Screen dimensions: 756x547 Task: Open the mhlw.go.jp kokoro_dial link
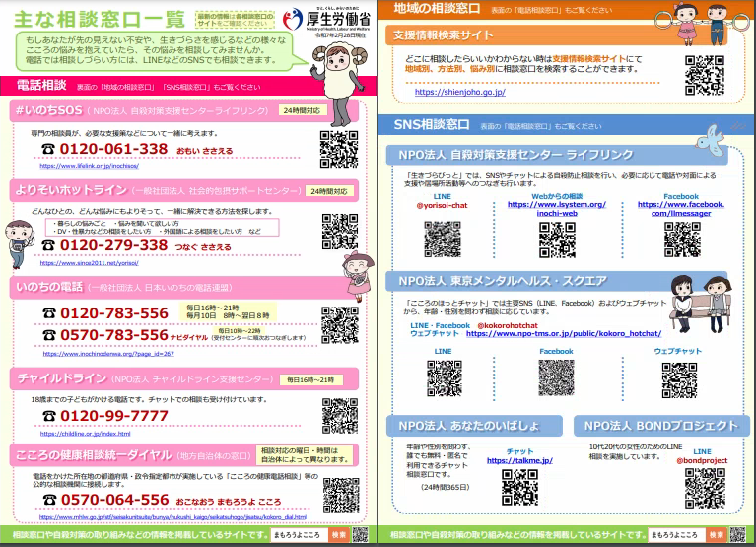172,517
